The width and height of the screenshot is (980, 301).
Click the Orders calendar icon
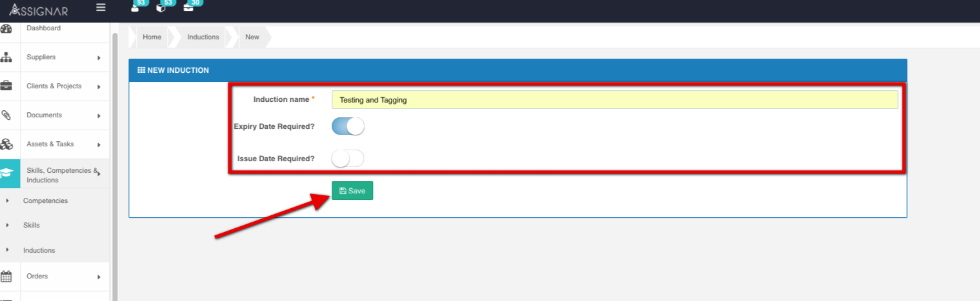tap(6, 277)
